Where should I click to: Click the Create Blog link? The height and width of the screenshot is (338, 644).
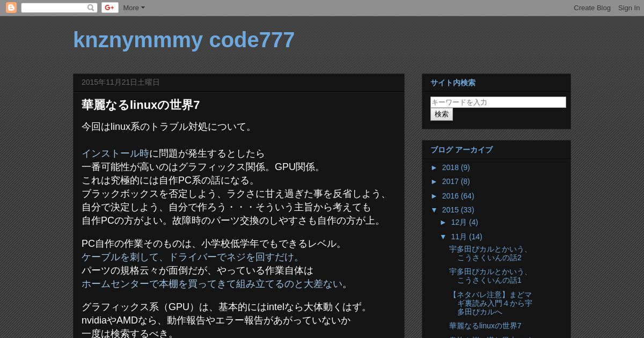592,8
